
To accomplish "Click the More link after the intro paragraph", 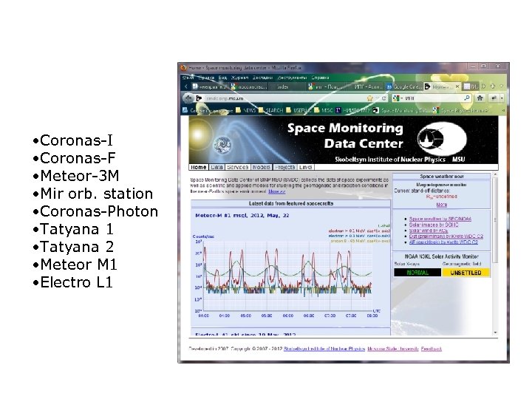I will [x=277, y=191].
